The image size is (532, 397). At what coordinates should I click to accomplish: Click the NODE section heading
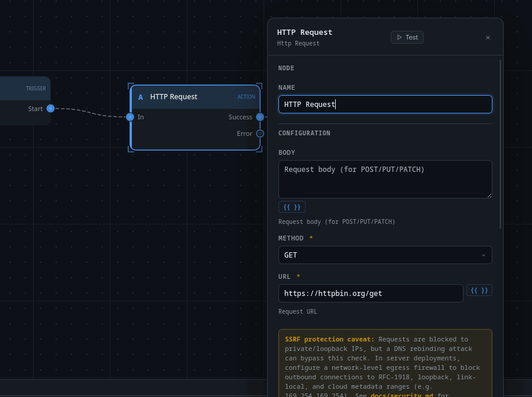pos(286,68)
